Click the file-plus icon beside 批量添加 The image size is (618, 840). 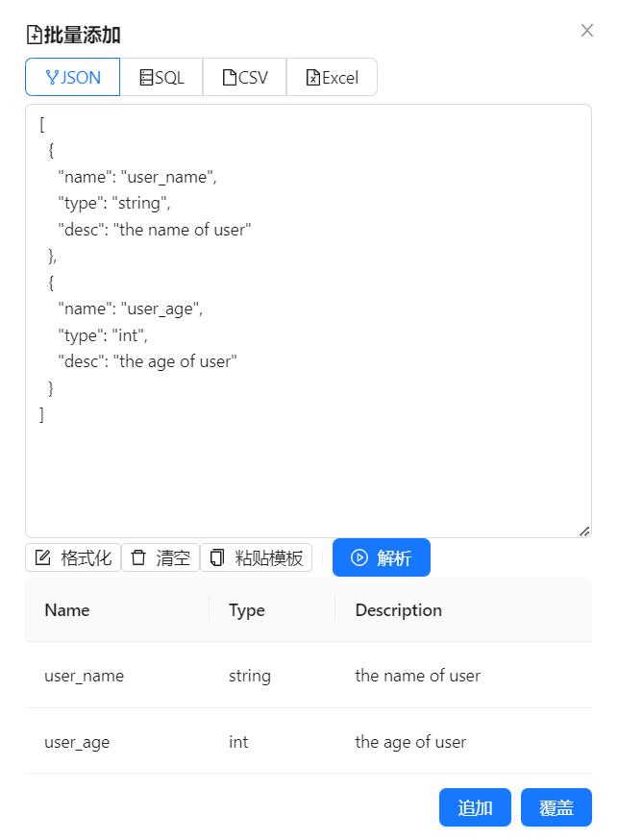point(34,37)
